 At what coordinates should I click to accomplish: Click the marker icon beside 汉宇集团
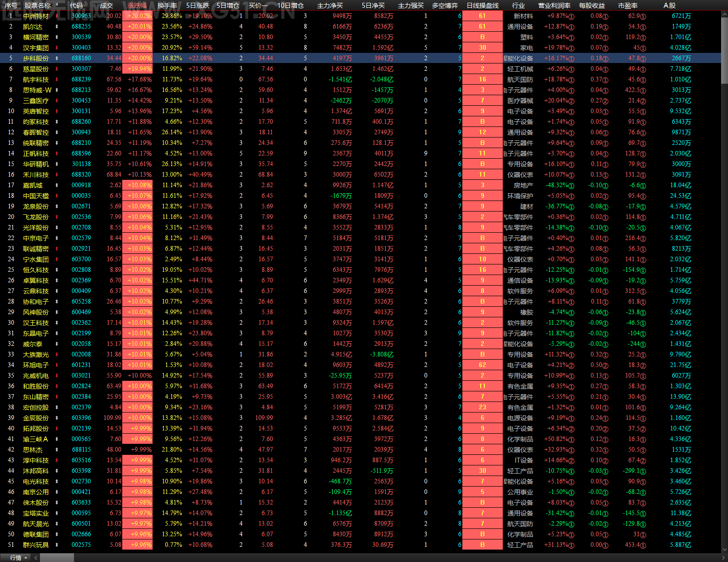57,48
